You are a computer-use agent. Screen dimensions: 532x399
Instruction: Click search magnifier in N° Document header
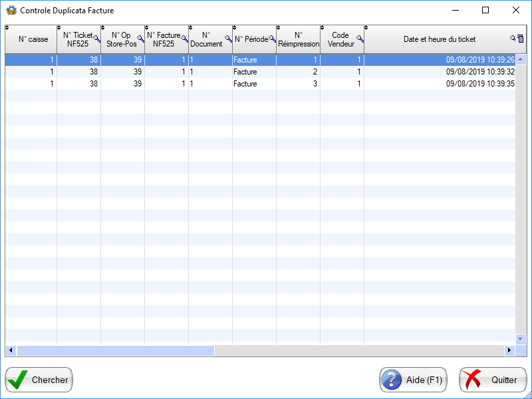tap(228, 39)
